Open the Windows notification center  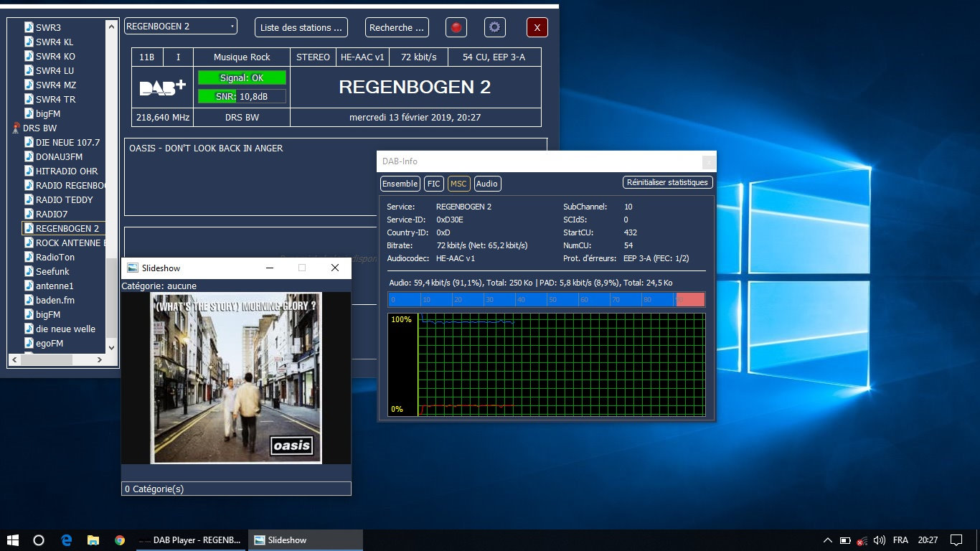[956, 540]
